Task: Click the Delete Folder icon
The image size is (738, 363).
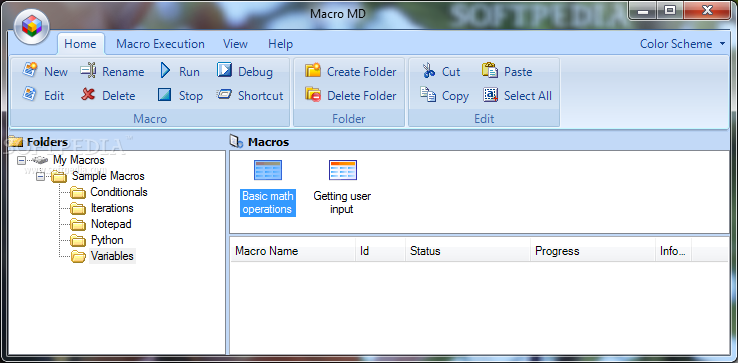Action: point(313,94)
